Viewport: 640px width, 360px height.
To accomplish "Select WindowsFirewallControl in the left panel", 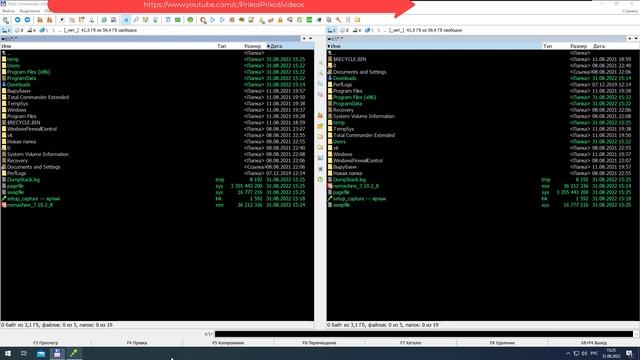I will pos(157,129).
